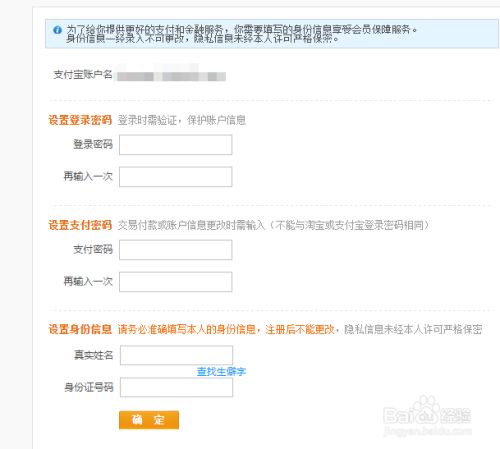Click the 设置支付密码 section heading
The height and width of the screenshot is (449, 500).
(80, 225)
